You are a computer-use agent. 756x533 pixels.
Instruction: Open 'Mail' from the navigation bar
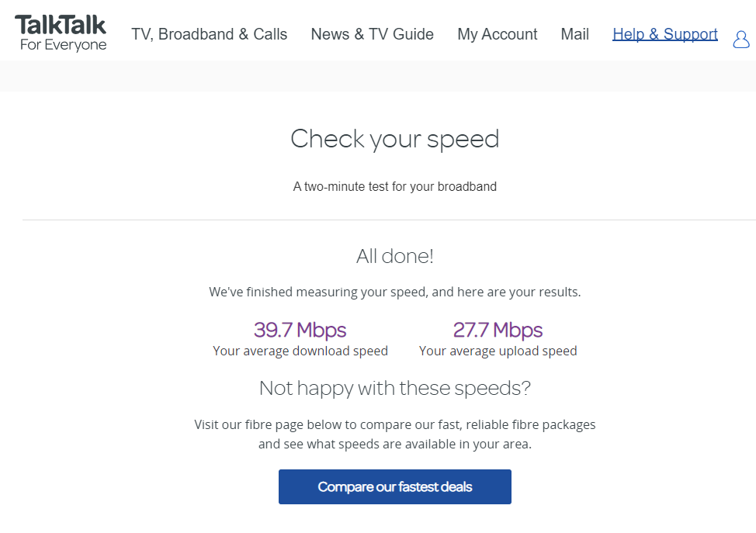pyautogui.click(x=574, y=34)
